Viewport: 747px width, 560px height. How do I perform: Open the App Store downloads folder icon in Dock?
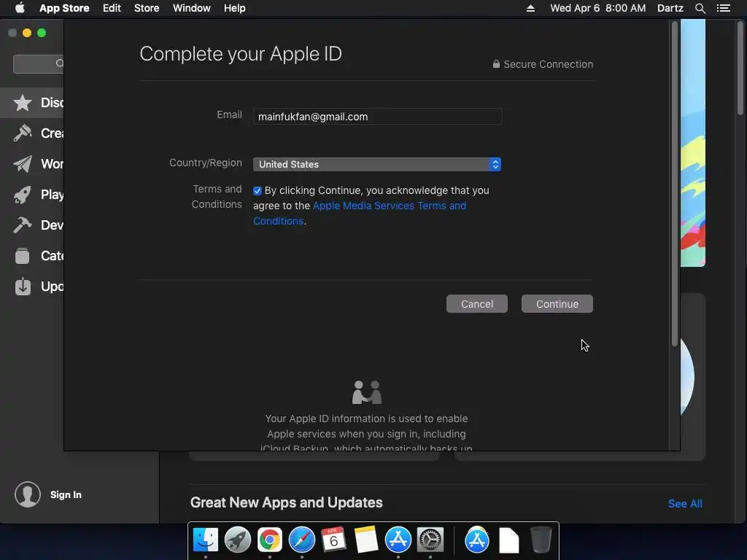[477, 540]
